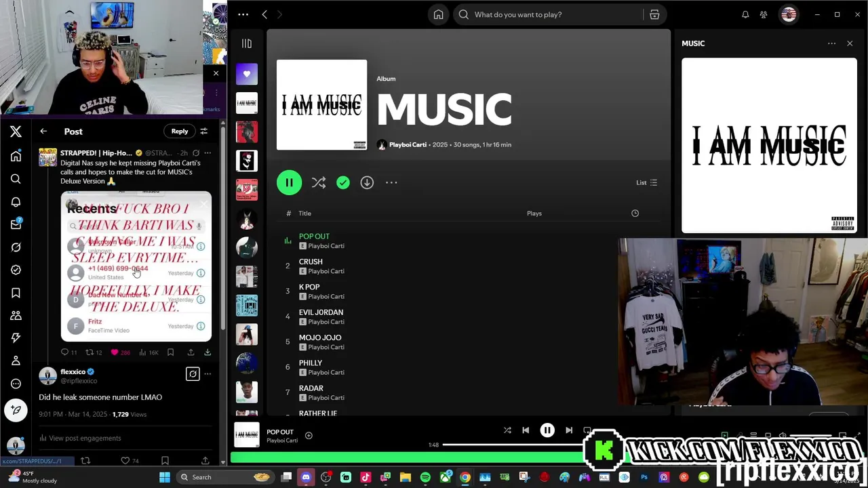868x488 pixels.
Task: Click What do you want to play search
Action: tap(548, 14)
